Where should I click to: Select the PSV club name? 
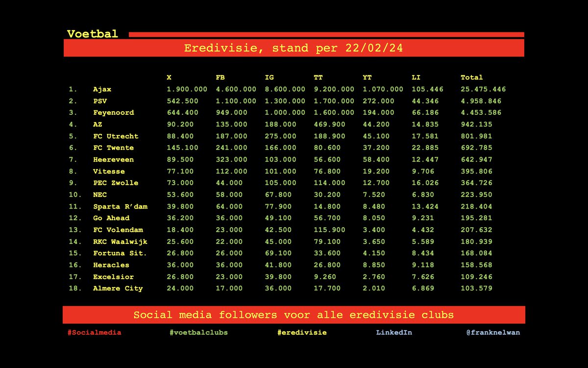point(100,101)
